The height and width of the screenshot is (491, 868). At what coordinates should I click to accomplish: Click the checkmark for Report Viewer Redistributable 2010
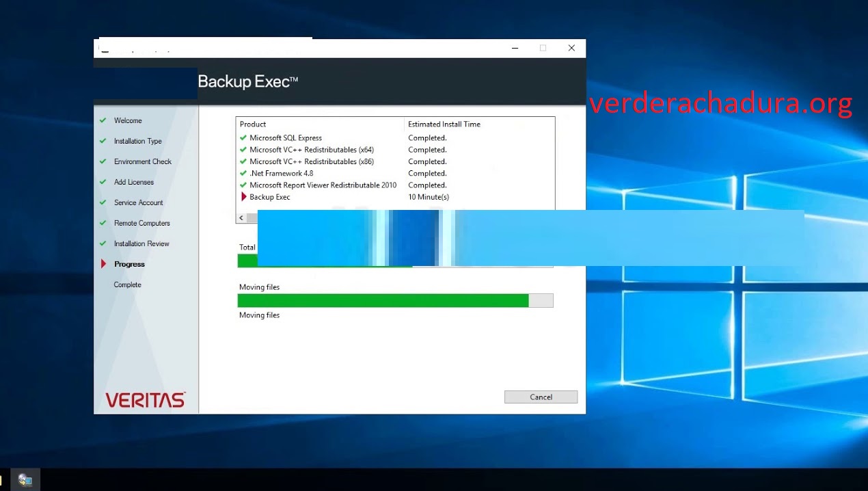tap(243, 185)
